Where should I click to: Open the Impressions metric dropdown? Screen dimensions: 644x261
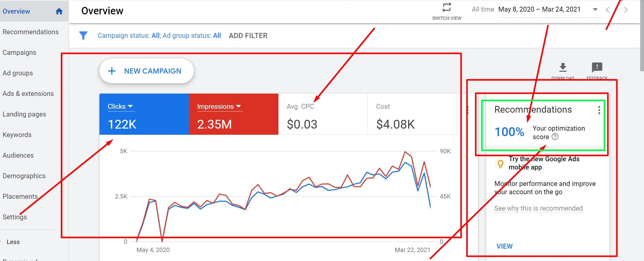point(220,106)
